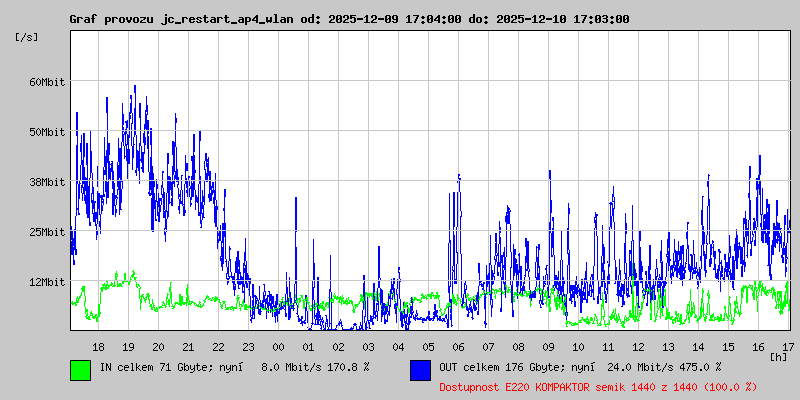Click the '[/s]' unit label
The height and width of the screenshot is (400, 800).
click(27, 37)
